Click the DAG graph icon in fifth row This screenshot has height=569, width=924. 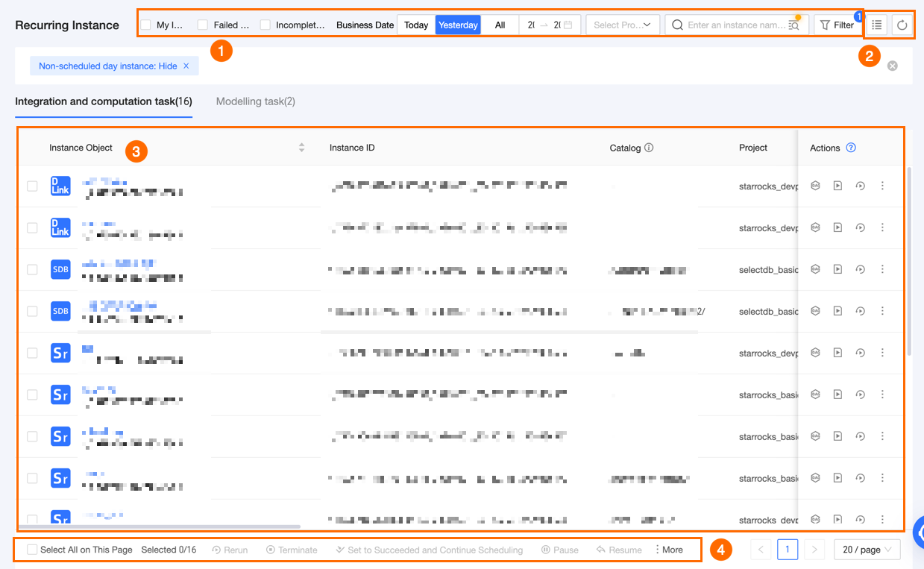coord(815,353)
